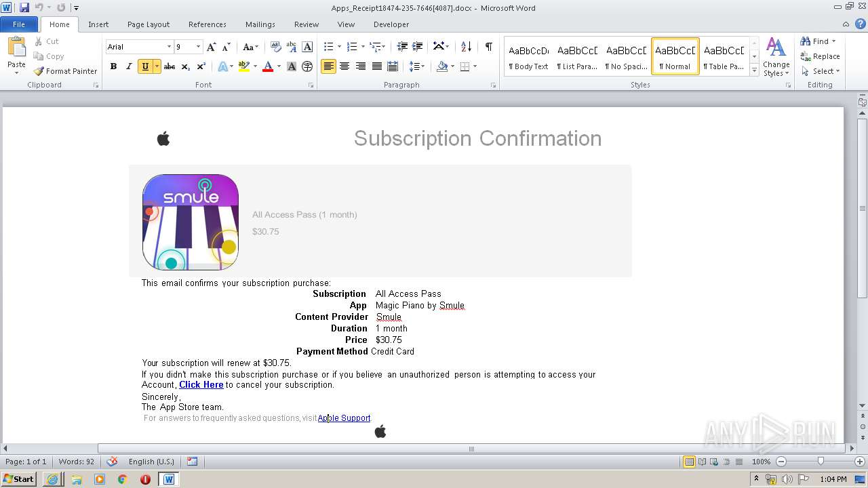Click the Words: 92 status bar counter
The width and height of the screenshot is (868, 488).
(x=77, y=462)
